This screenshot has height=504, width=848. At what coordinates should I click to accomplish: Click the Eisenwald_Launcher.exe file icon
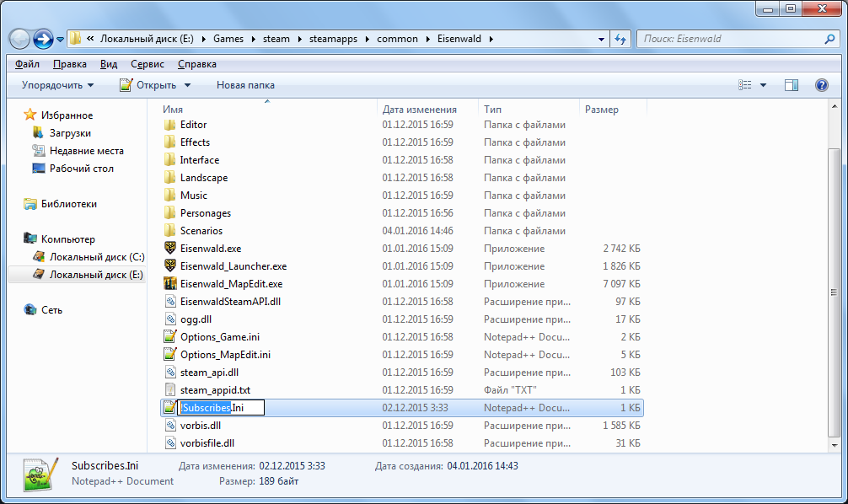pos(169,266)
